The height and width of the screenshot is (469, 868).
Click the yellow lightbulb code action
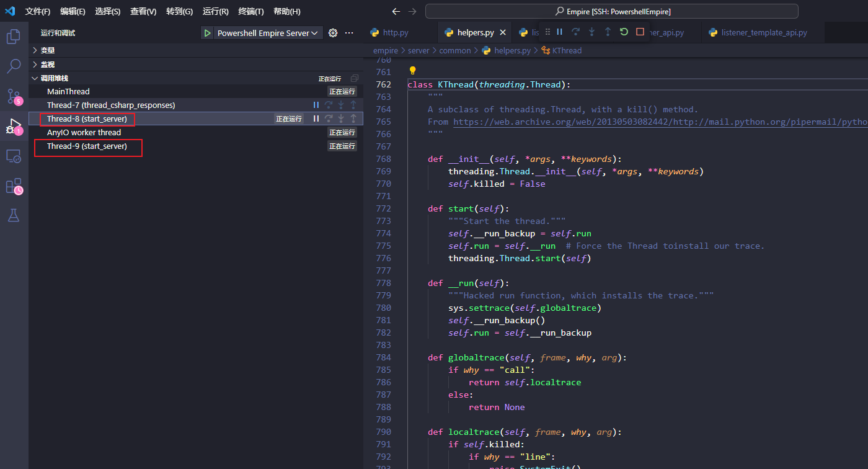tap(412, 71)
